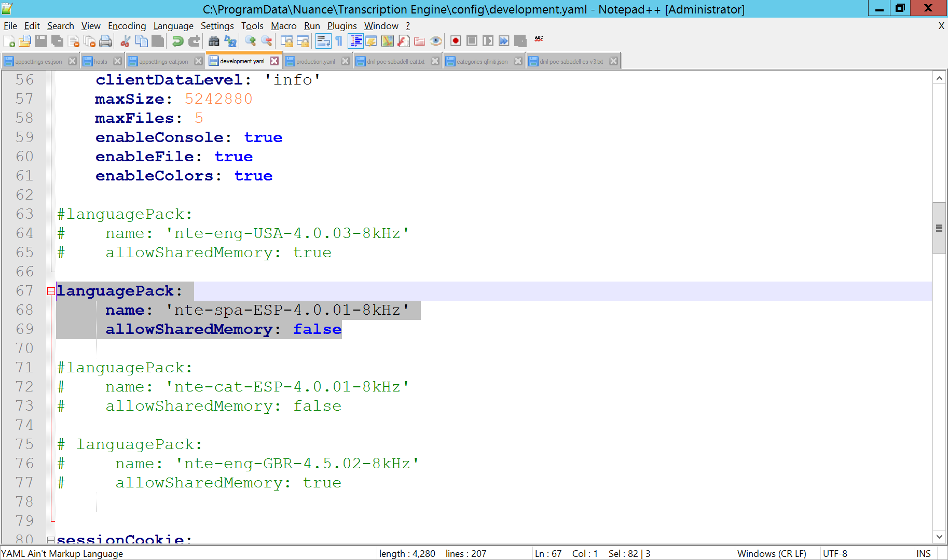The image size is (948, 560).
Task: Open the Language menu
Action: pos(173,25)
